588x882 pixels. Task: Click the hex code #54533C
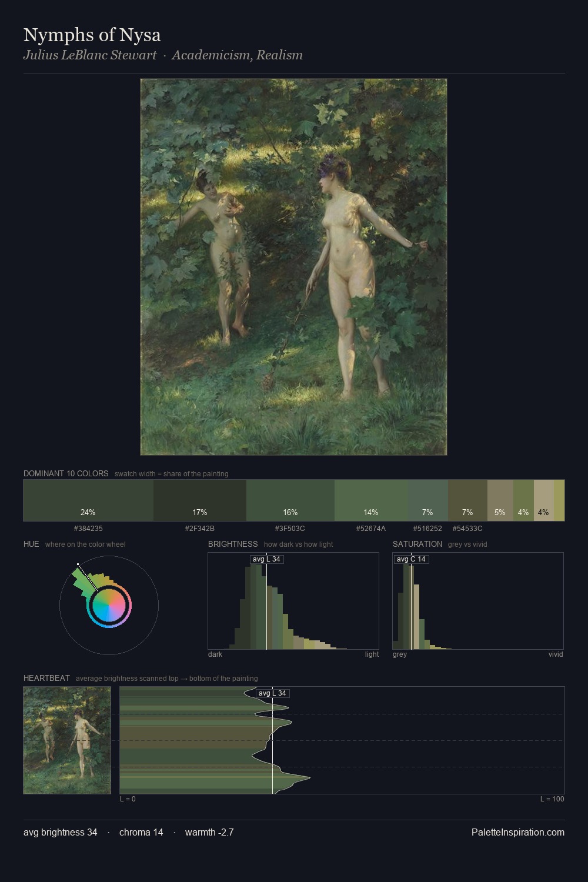click(x=467, y=529)
